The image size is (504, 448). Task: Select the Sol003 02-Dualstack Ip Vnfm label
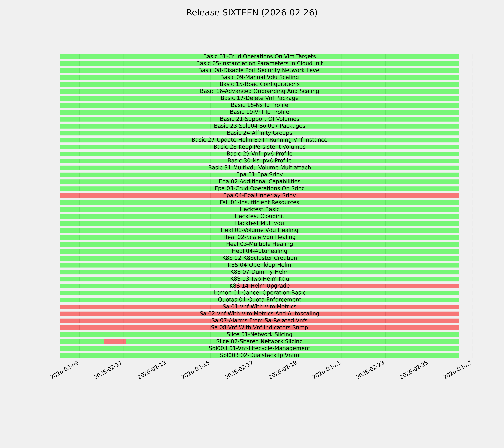tap(259, 355)
